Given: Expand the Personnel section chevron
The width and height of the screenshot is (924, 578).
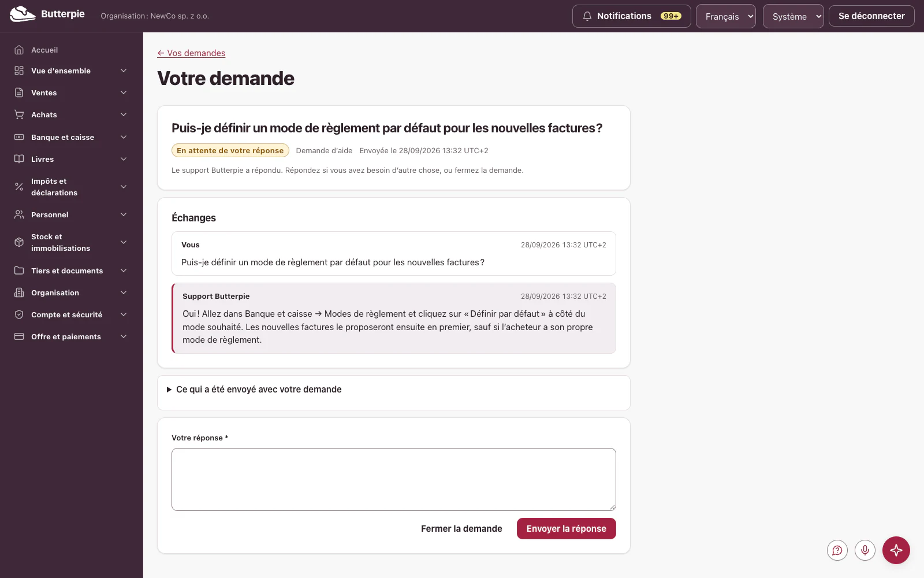Looking at the screenshot, I should [x=124, y=214].
